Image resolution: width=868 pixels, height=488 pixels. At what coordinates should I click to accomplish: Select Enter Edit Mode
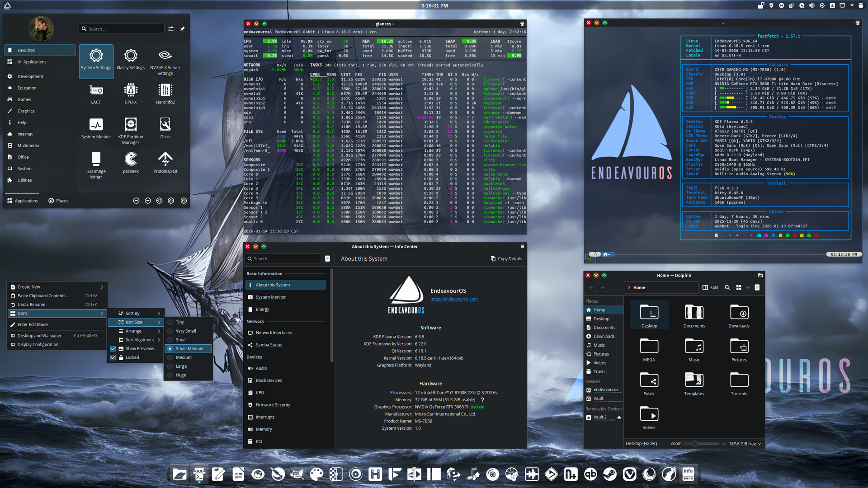tap(57, 324)
